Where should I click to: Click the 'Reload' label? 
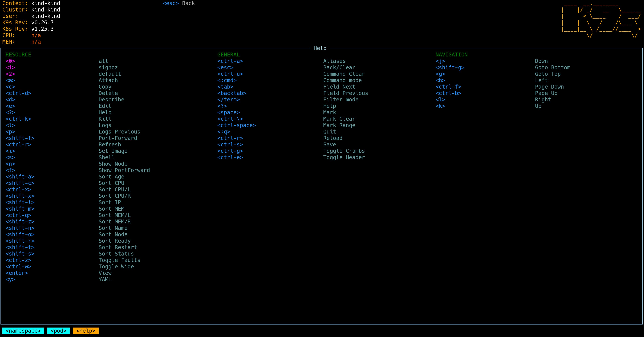[333, 138]
